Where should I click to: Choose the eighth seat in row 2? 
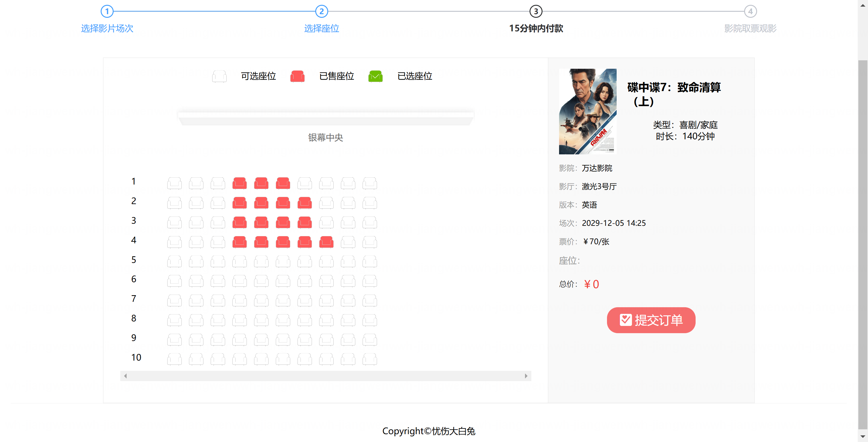(x=326, y=203)
